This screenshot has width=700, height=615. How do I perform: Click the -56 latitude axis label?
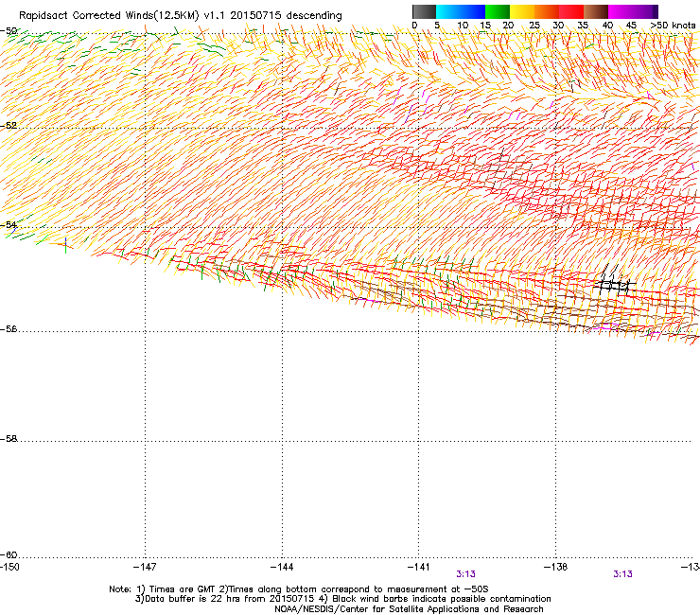tap(9, 329)
